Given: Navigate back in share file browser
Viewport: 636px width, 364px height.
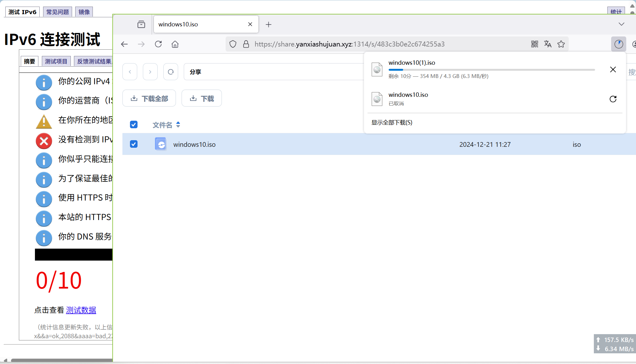Looking at the screenshot, I should (x=130, y=72).
